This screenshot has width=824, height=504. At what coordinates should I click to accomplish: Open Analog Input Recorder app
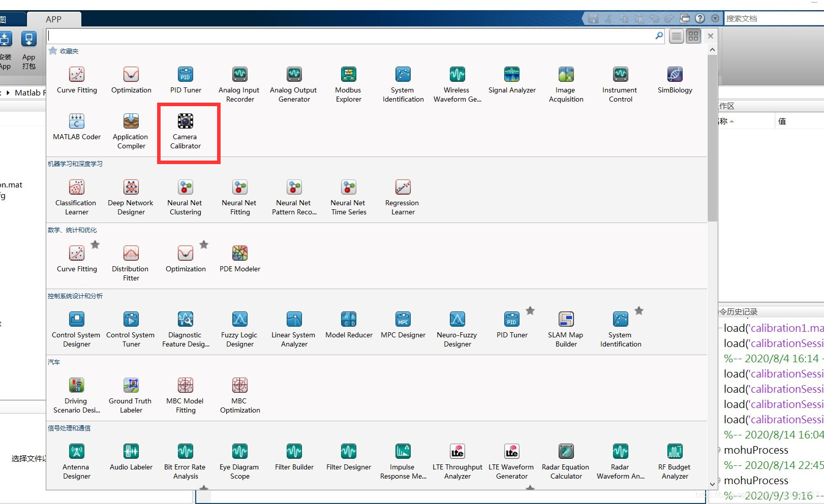[239, 84]
